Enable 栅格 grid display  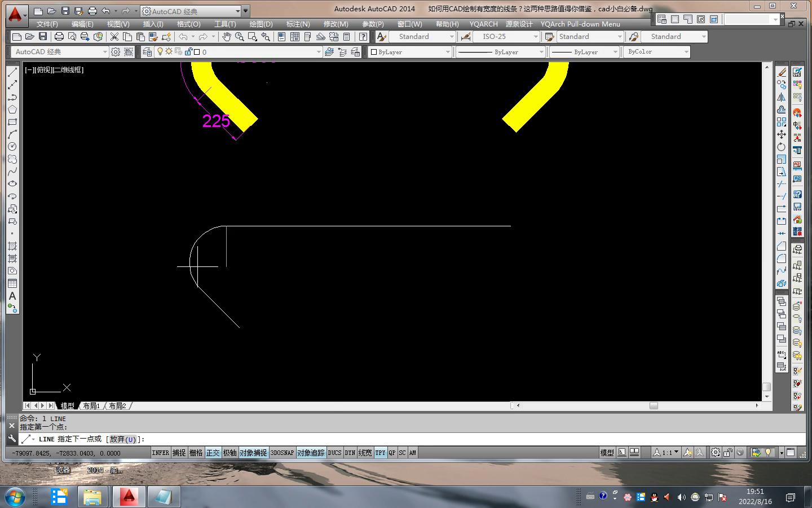point(196,453)
